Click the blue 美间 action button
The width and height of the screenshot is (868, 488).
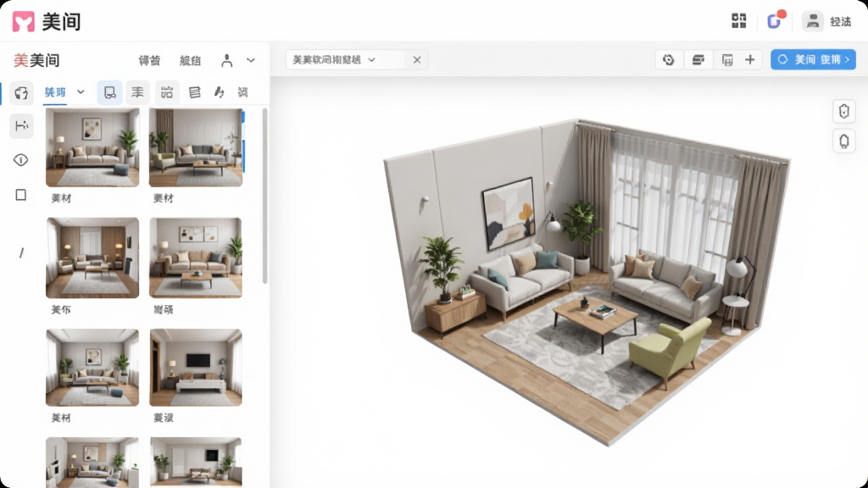pyautogui.click(x=813, y=60)
